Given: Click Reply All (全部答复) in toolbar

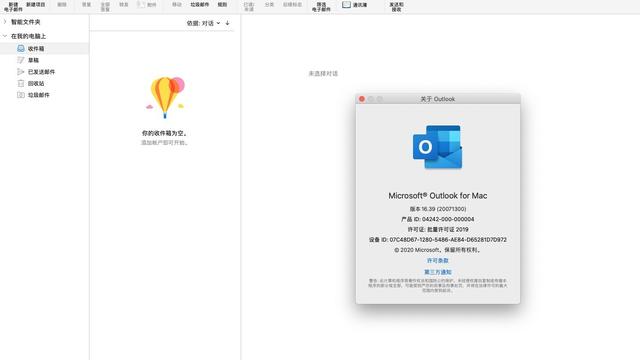Looking at the screenshot, I should coord(105,7).
